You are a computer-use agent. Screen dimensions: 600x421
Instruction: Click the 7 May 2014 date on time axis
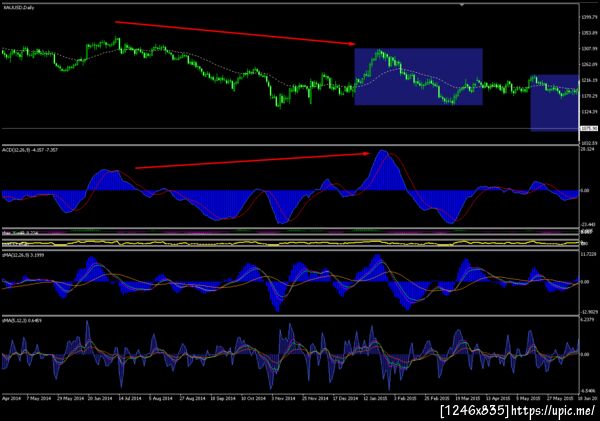(39, 398)
